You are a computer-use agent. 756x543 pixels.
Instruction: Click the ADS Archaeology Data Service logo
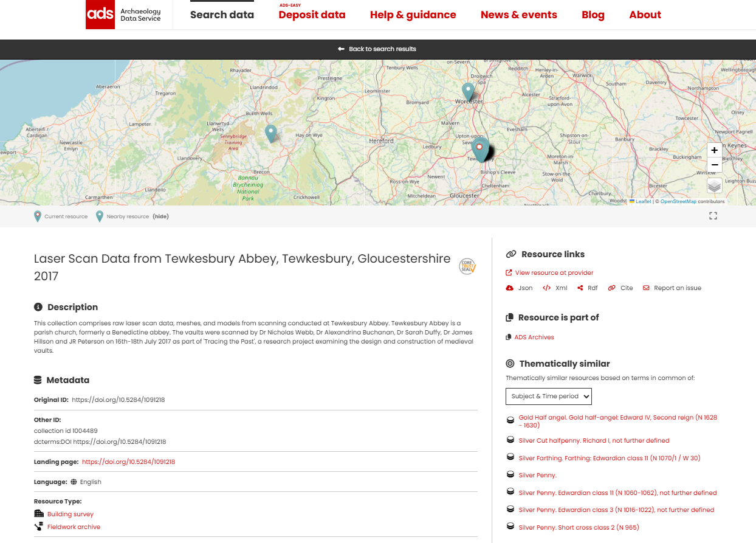[x=124, y=15]
